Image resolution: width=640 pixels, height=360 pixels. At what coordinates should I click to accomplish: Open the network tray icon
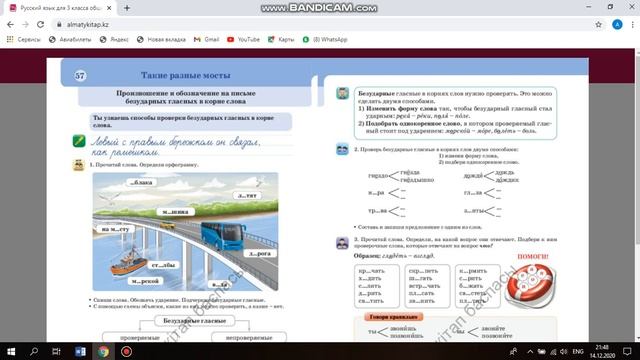click(553, 351)
